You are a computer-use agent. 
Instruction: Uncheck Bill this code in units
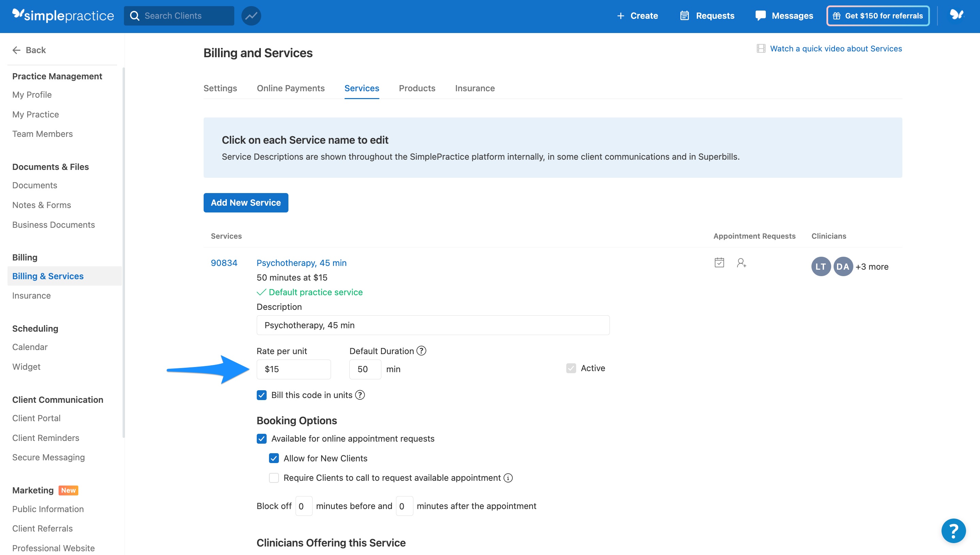(x=262, y=395)
